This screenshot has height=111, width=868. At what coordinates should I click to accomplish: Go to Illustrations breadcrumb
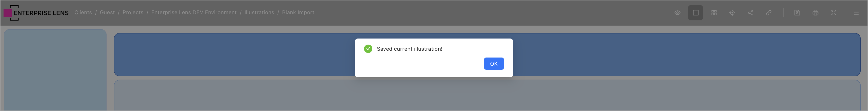click(259, 12)
